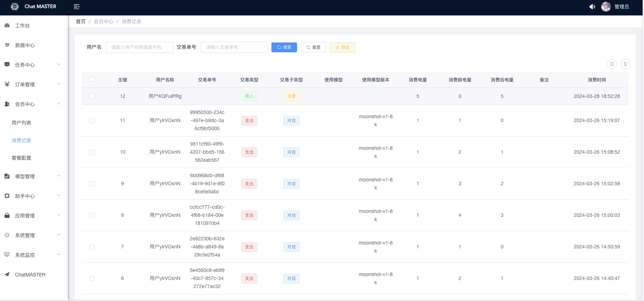The width and height of the screenshot is (644, 301).
Task: Click the round refresh icon above table
Action: click(x=625, y=64)
